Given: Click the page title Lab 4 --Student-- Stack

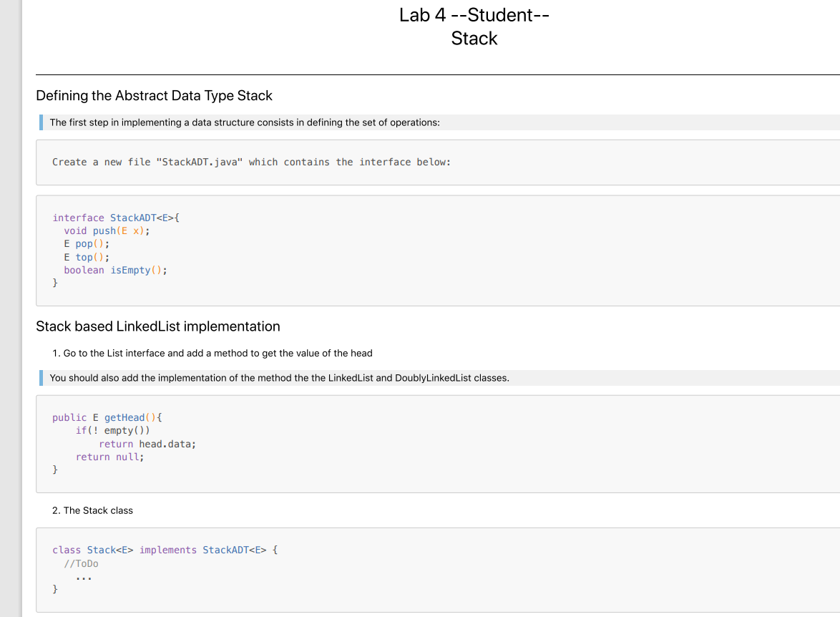Looking at the screenshot, I should 474,26.
